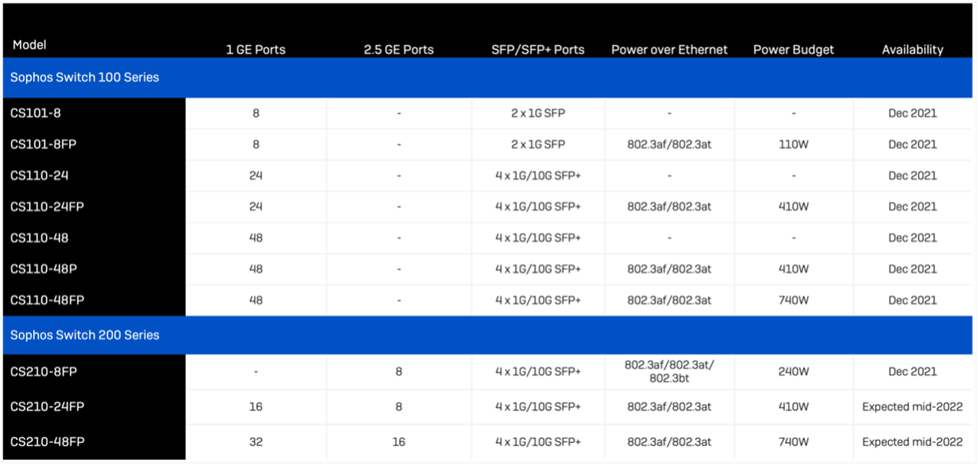This screenshot has width=980, height=466.
Task: Click the SFP/SFP+ Ports column header
Action: 537,50
